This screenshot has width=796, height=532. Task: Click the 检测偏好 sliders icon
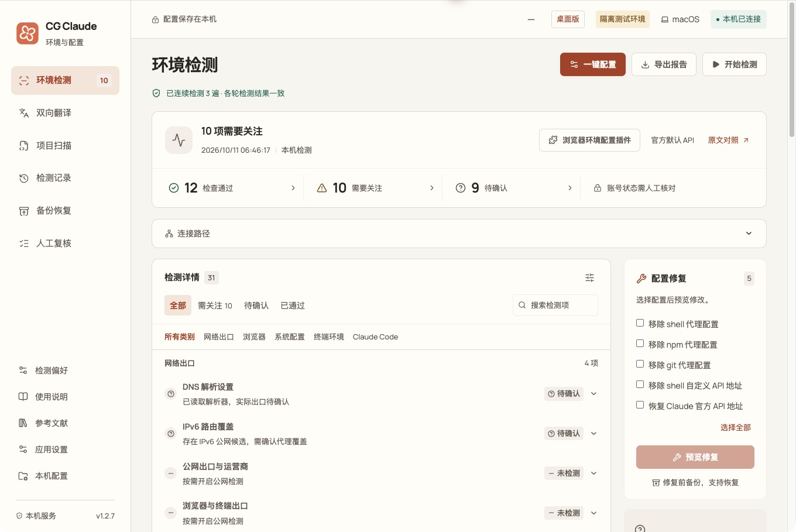[x=23, y=370]
